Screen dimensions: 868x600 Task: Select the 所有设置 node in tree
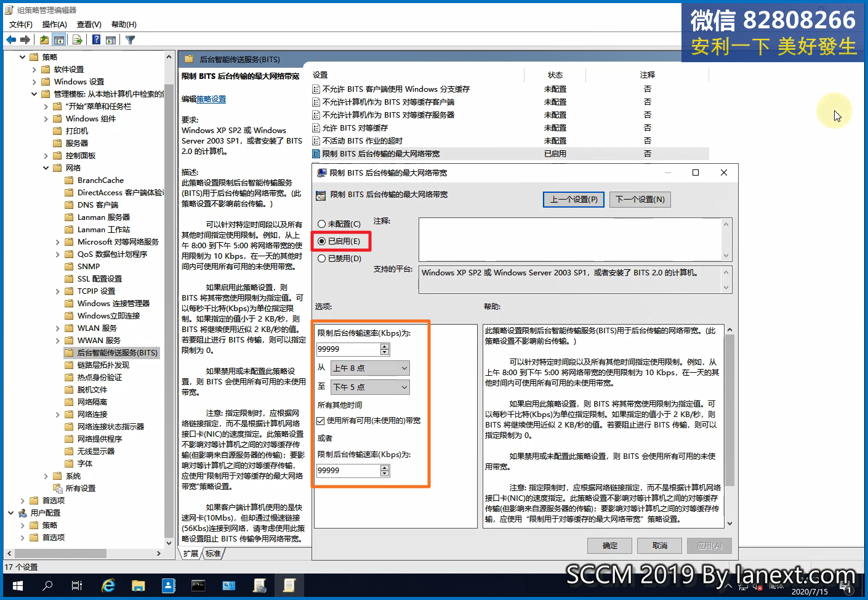81,488
